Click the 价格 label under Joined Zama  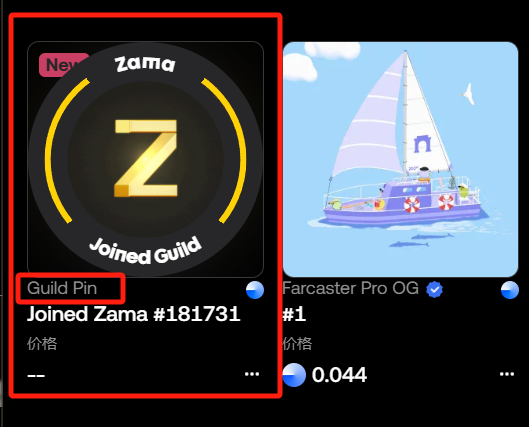coord(42,344)
